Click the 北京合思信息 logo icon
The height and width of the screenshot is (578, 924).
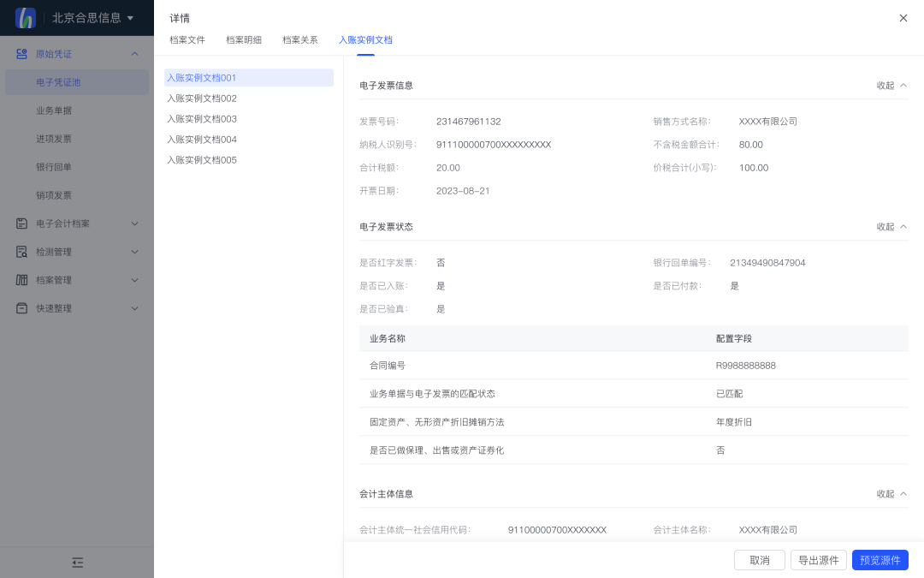[x=26, y=18]
